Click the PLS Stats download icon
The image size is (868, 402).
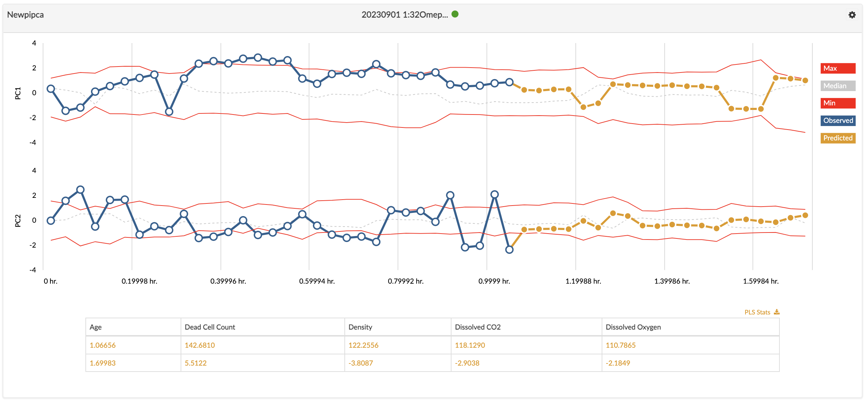coord(778,312)
